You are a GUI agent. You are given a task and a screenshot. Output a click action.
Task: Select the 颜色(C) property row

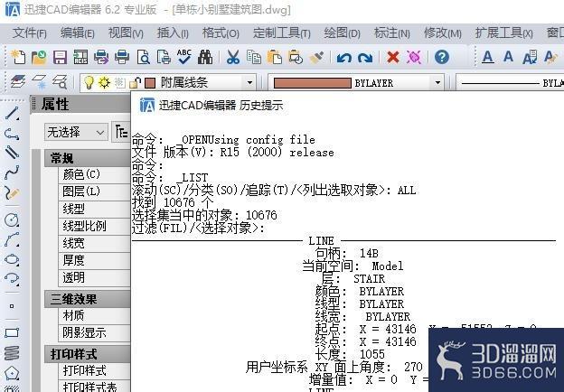[94, 174]
